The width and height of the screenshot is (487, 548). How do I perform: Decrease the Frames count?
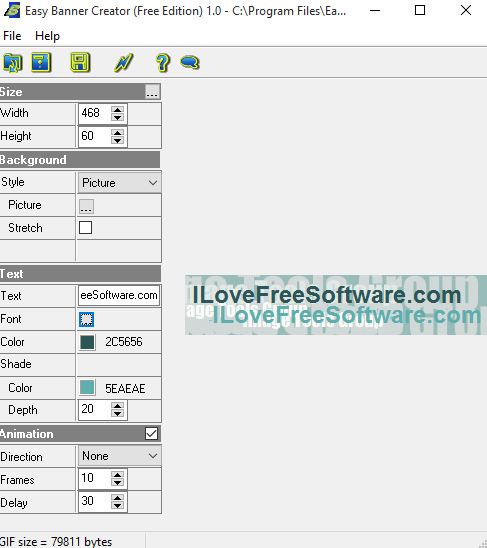117,482
